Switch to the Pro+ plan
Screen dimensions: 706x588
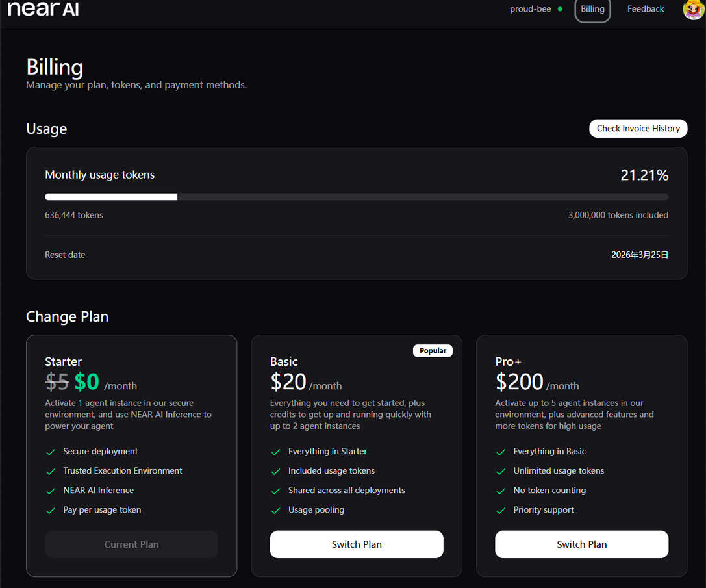pyautogui.click(x=582, y=544)
